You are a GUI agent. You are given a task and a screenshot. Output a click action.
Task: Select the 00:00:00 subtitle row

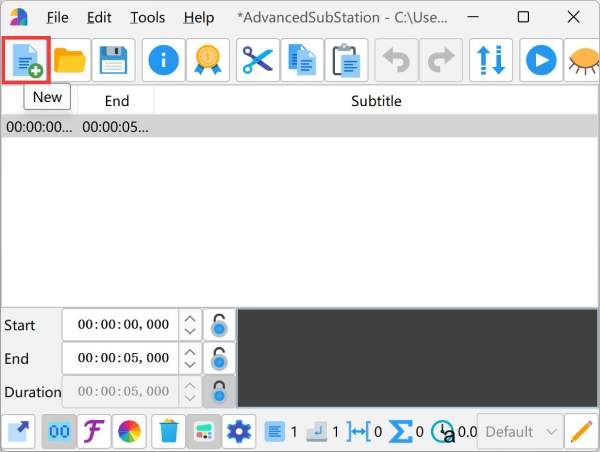300,127
